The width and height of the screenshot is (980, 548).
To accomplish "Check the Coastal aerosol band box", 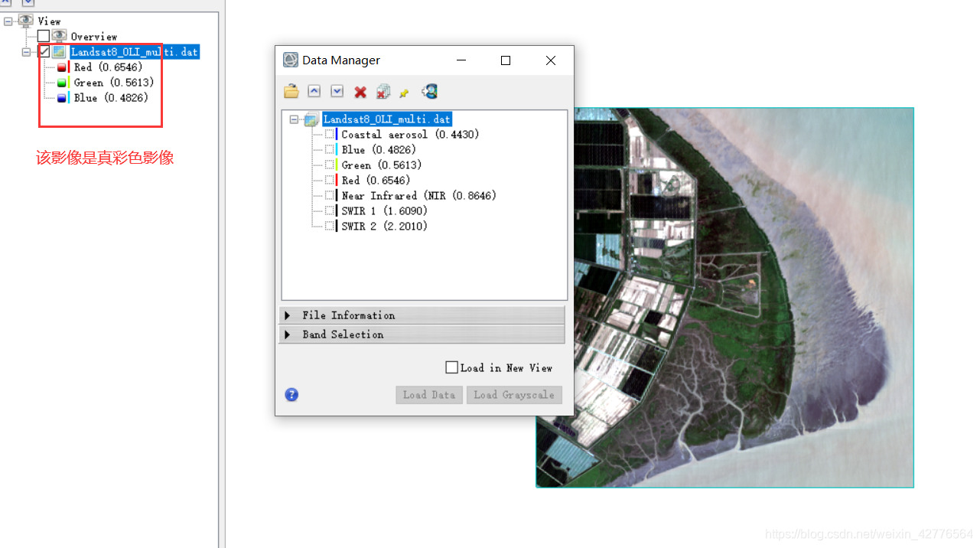I will (x=330, y=134).
